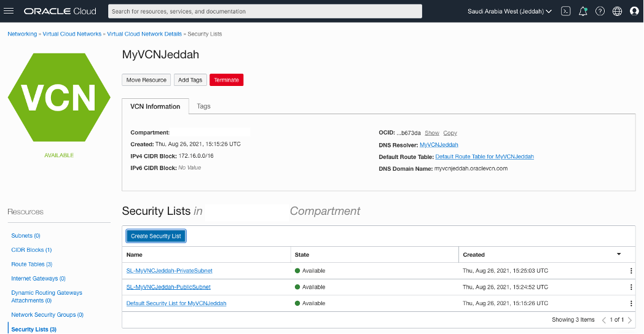Image resolution: width=644 pixels, height=334 pixels.
Task: Copy the OCID
Action: coord(450,133)
